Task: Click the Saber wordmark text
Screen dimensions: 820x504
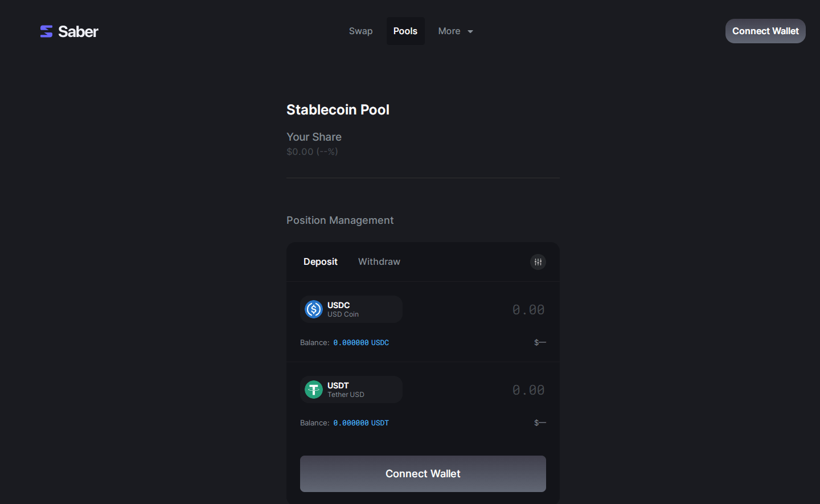Action: tap(78, 32)
